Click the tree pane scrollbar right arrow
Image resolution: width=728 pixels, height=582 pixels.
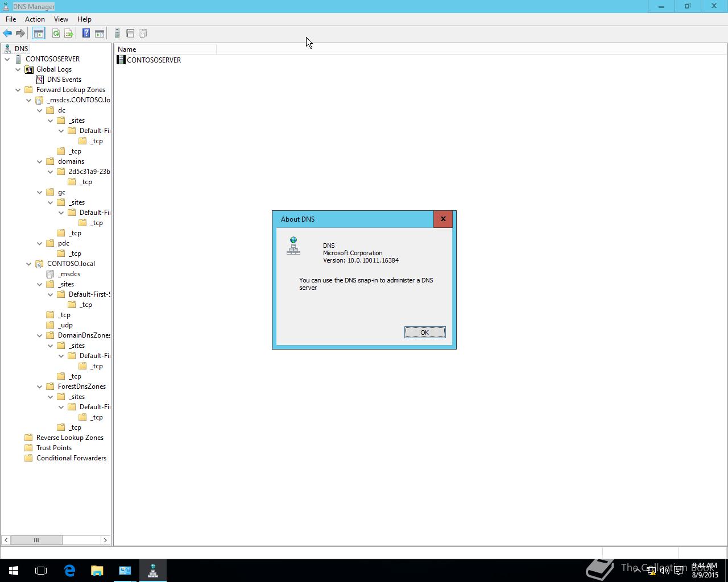pos(105,540)
